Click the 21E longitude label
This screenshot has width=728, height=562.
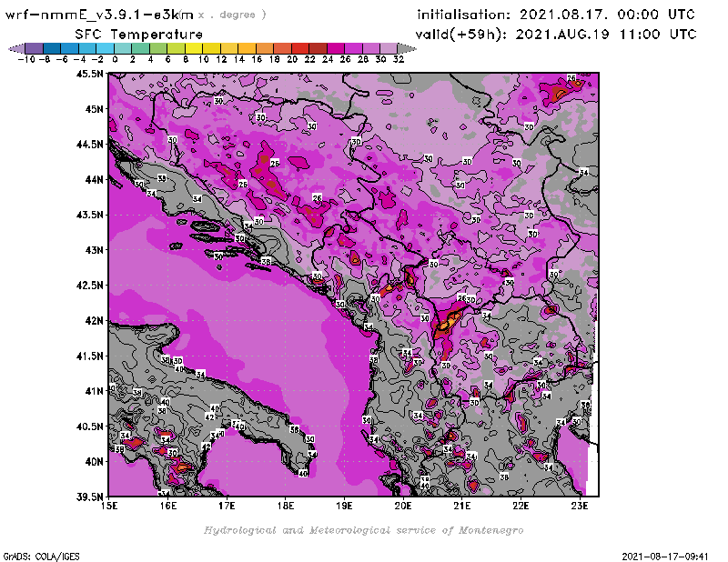[462, 506]
